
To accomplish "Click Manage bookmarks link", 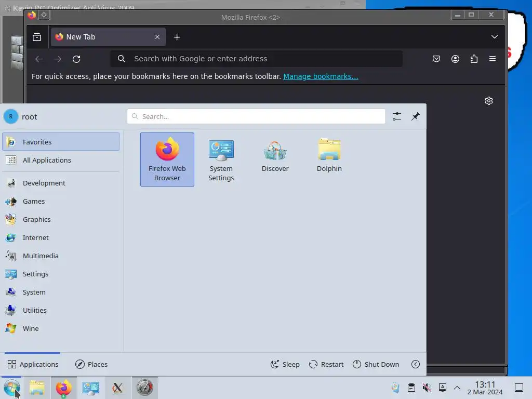I will 321,76.
